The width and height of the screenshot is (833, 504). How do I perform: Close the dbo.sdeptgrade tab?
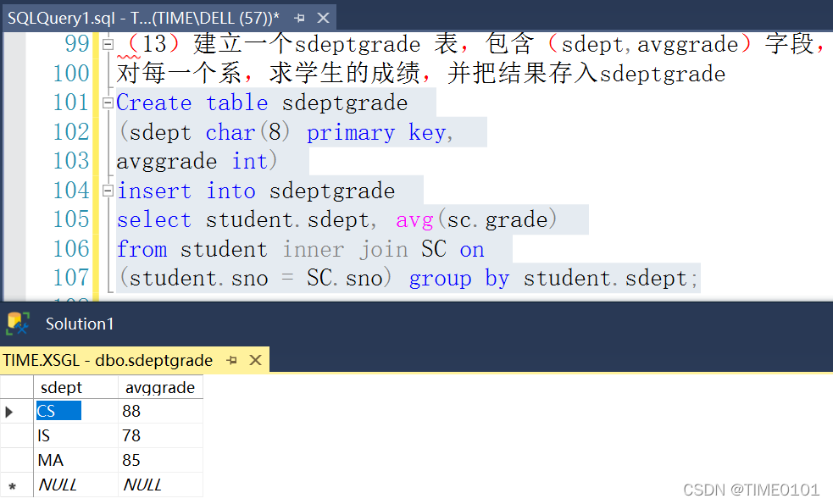click(x=256, y=361)
